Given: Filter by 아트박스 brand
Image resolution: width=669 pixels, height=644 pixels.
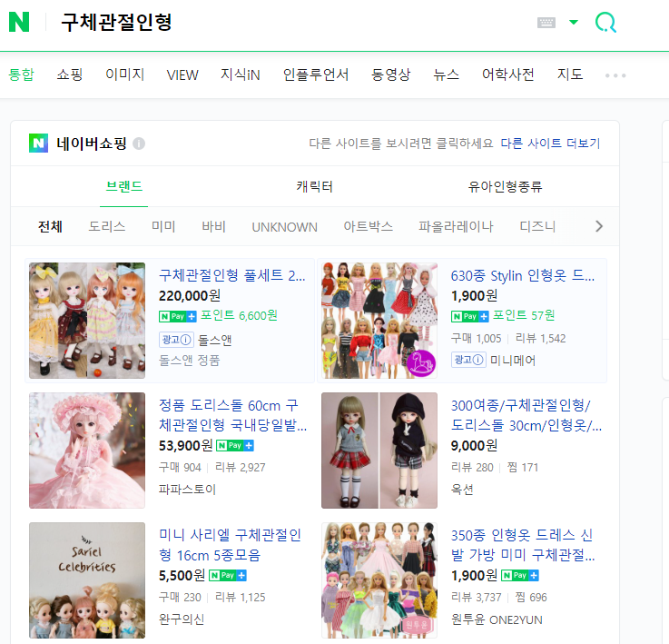Looking at the screenshot, I should (369, 227).
